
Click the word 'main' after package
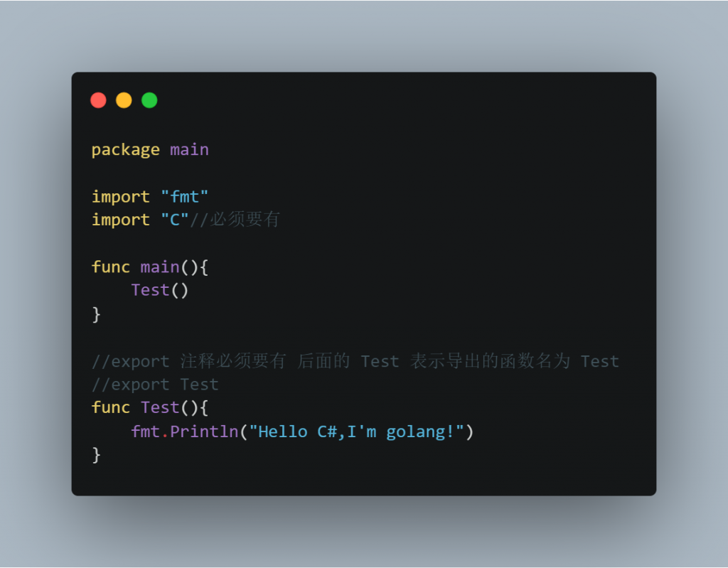tap(189, 149)
